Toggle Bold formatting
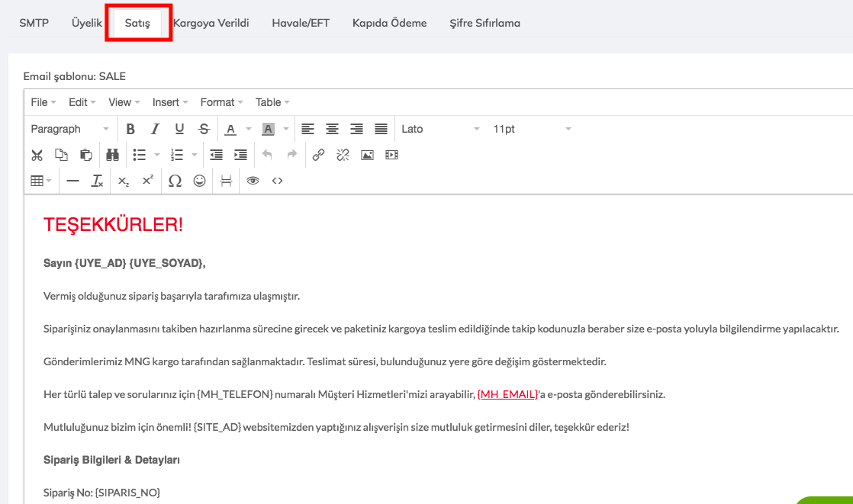Image resolution: width=853 pixels, height=504 pixels. coord(130,129)
